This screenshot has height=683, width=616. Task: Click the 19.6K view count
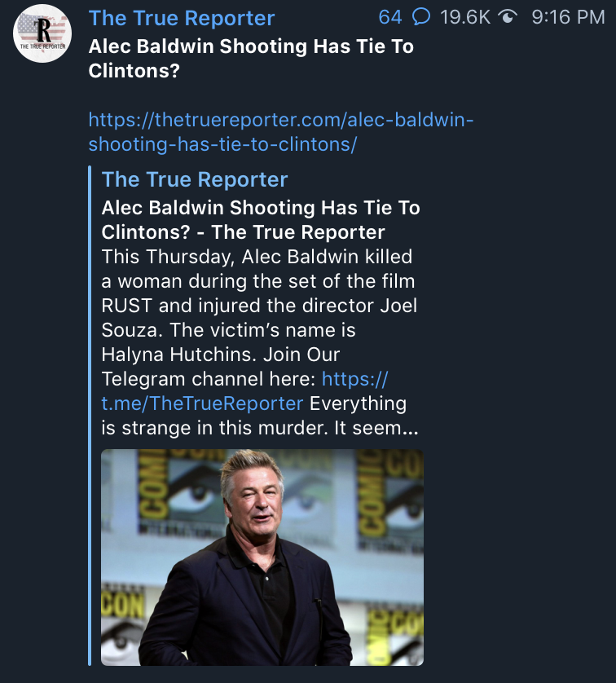coord(464,18)
